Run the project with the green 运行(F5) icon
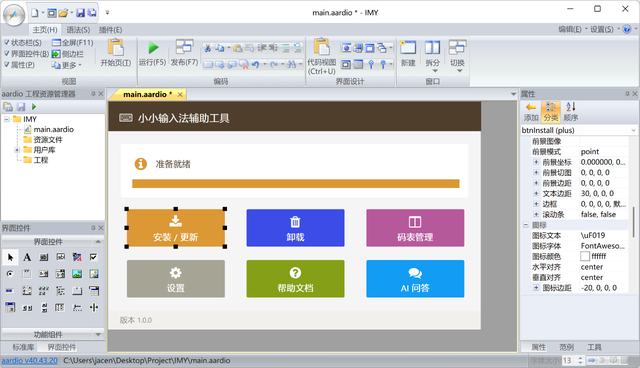 click(x=153, y=48)
